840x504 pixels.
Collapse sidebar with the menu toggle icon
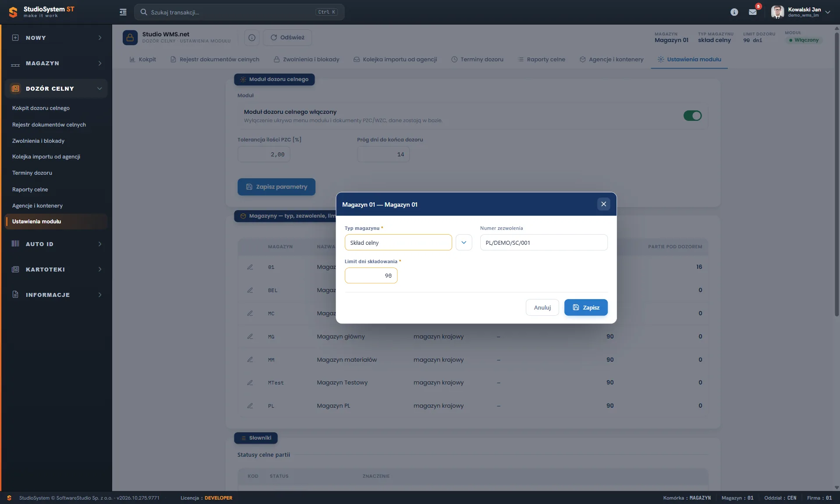click(123, 12)
